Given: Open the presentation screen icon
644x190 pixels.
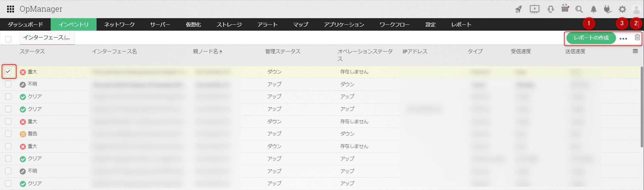Looking at the screenshot, I should click(534, 9).
